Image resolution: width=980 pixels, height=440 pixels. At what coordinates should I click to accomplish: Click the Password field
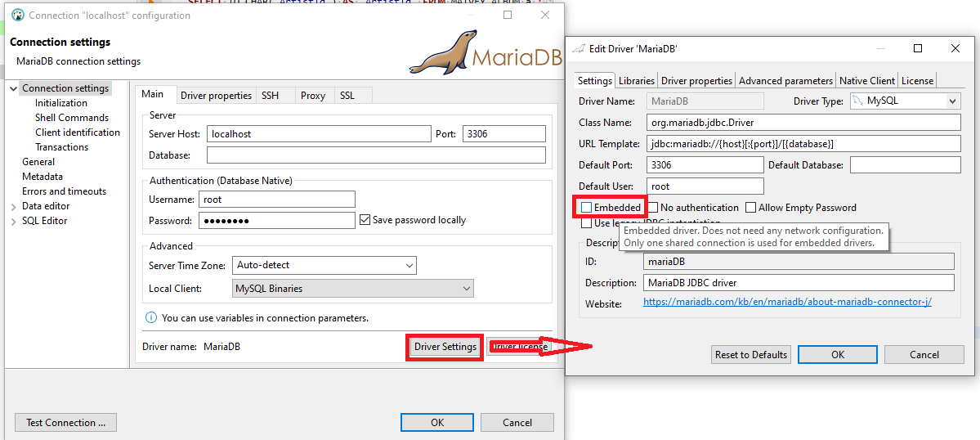[x=277, y=221]
